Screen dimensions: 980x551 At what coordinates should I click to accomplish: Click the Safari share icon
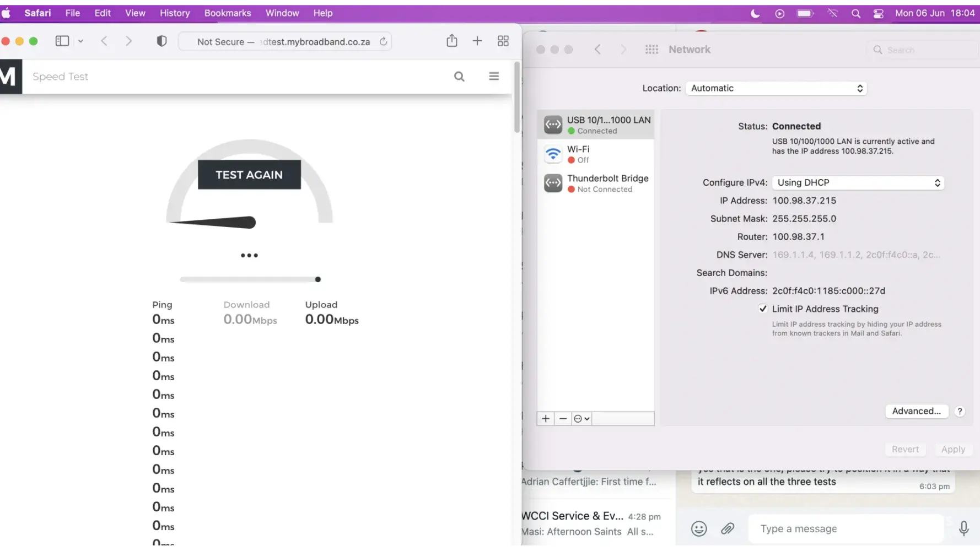pyautogui.click(x=451, y=41)
